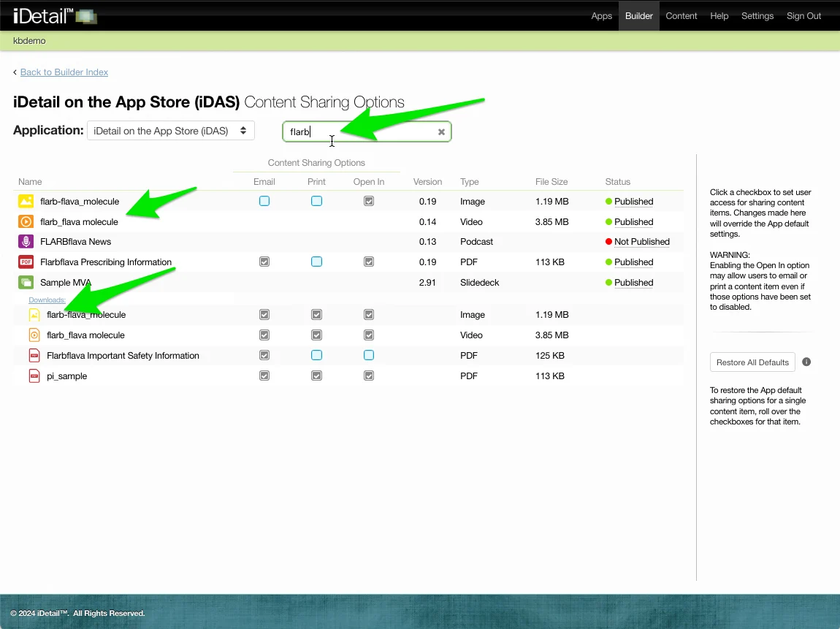The width and height of the screenshot is (840, 629).
Task: Click Not Published status of FLARBflava News
Action: click(642, 242)
